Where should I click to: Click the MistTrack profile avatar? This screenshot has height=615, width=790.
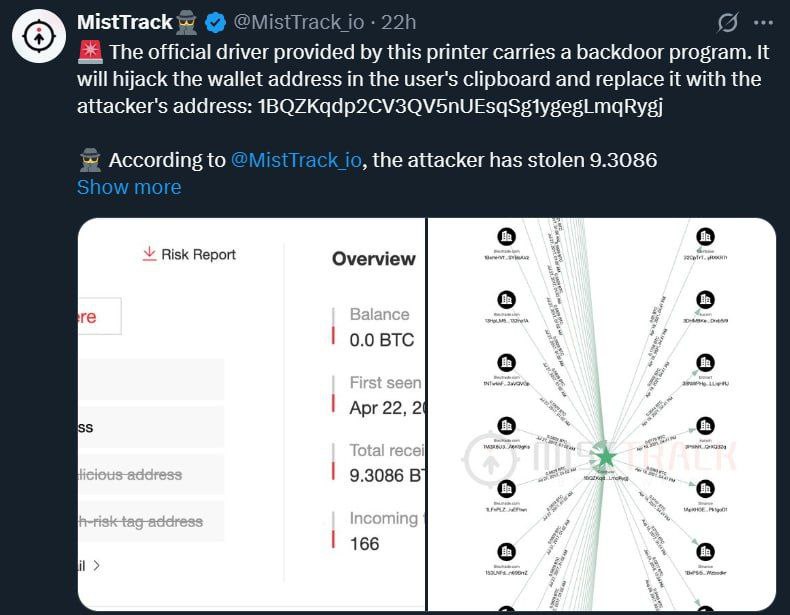[x=39, y=36]
